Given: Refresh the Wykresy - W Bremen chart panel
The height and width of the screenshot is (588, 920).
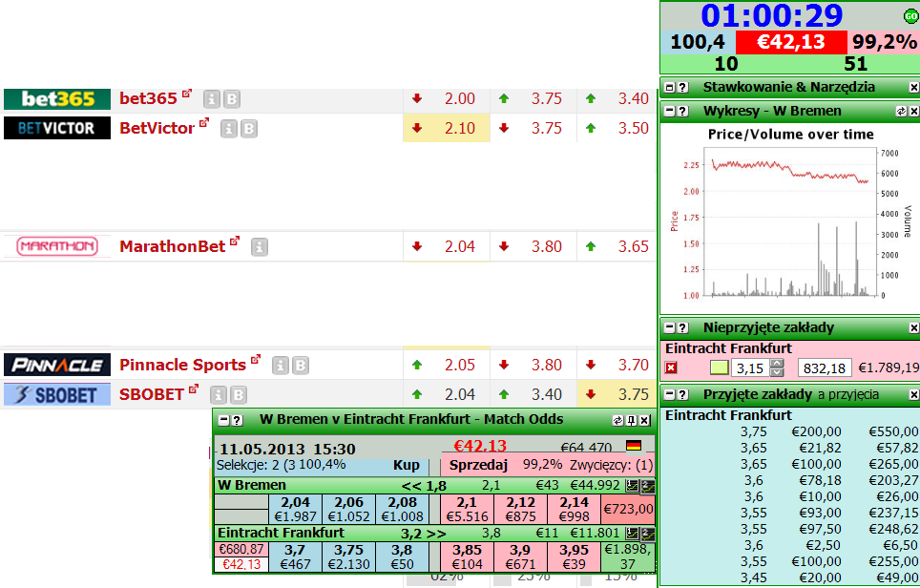Looking at the screenshot, I should click(x=902, y=111).
